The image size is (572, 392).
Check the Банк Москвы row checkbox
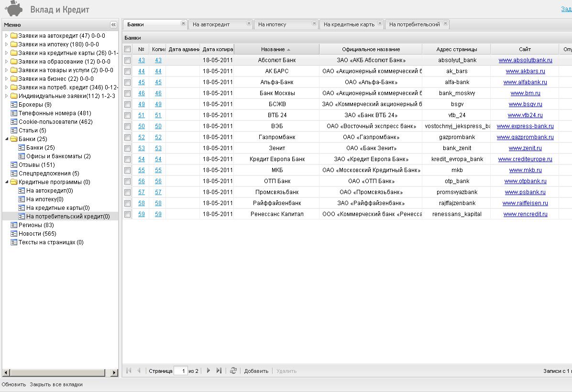[x=127, y=93]
